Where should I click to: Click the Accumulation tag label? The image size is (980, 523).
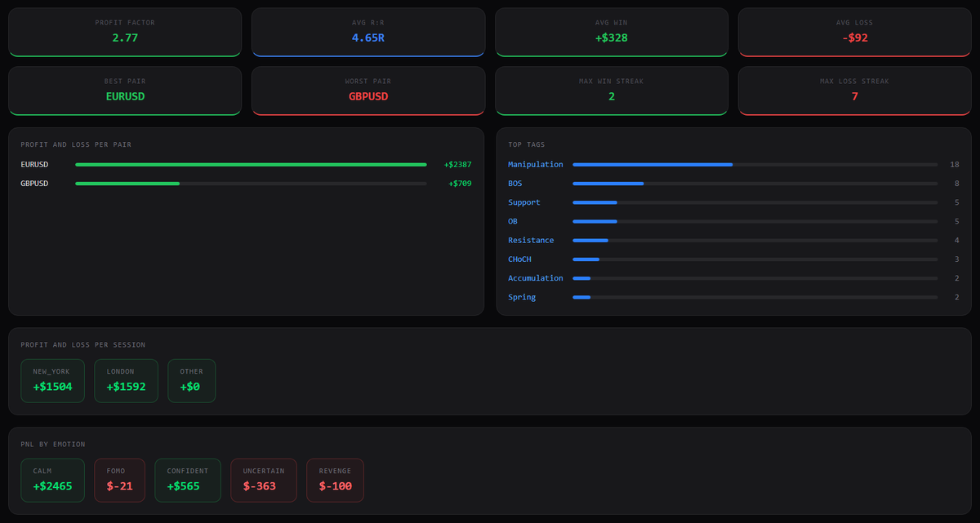536,278
